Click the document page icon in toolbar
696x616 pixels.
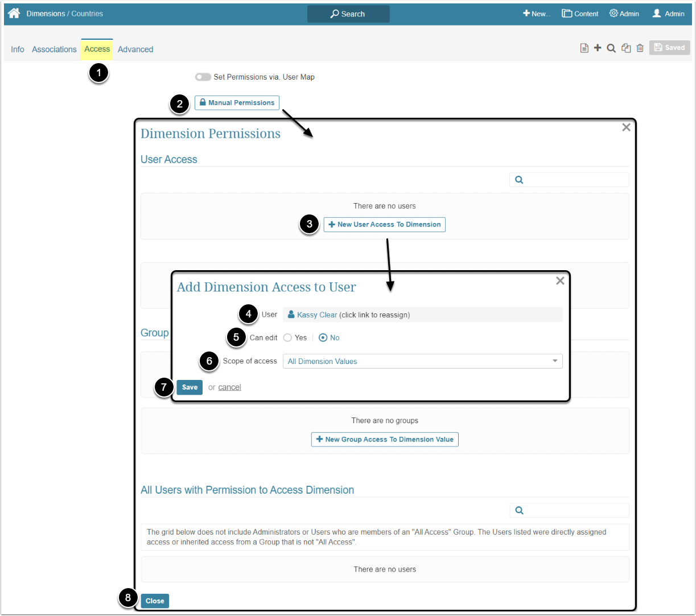584,48
